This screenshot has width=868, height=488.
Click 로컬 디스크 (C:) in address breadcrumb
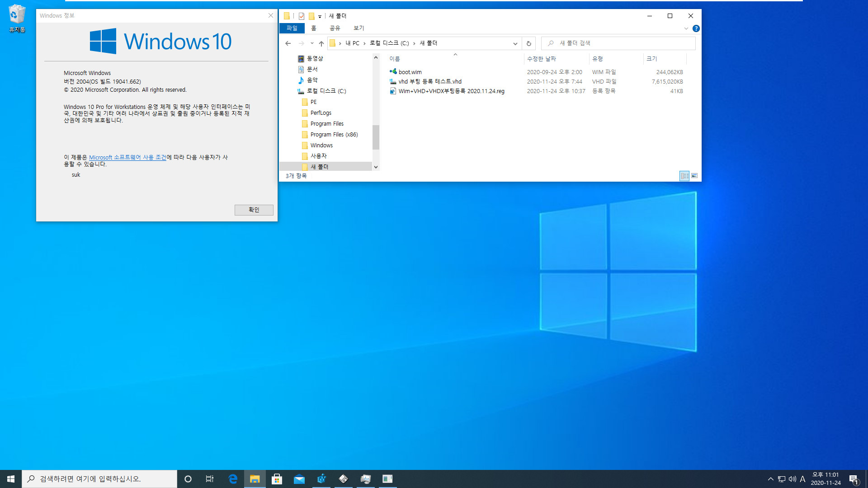[x=389, y=43]
